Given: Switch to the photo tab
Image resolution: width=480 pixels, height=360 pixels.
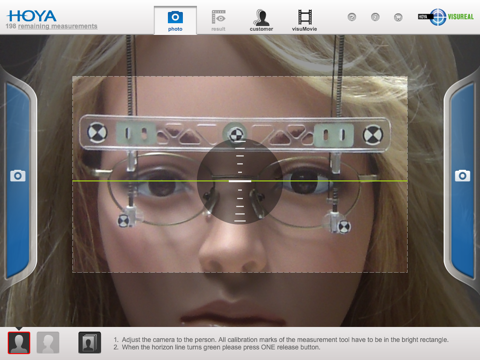Looking at the screenshot, I should 175,21.
